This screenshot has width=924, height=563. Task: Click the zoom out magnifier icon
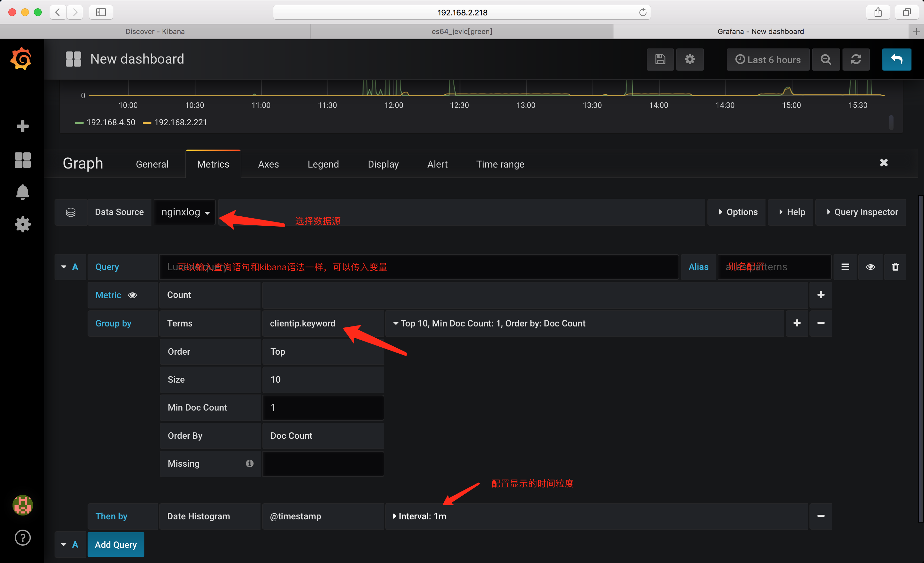[826, 59]
